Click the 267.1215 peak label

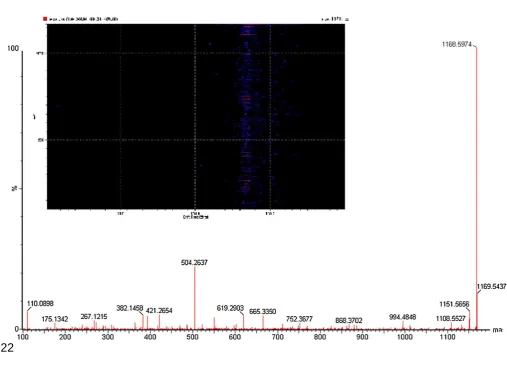tap(94, 317)
